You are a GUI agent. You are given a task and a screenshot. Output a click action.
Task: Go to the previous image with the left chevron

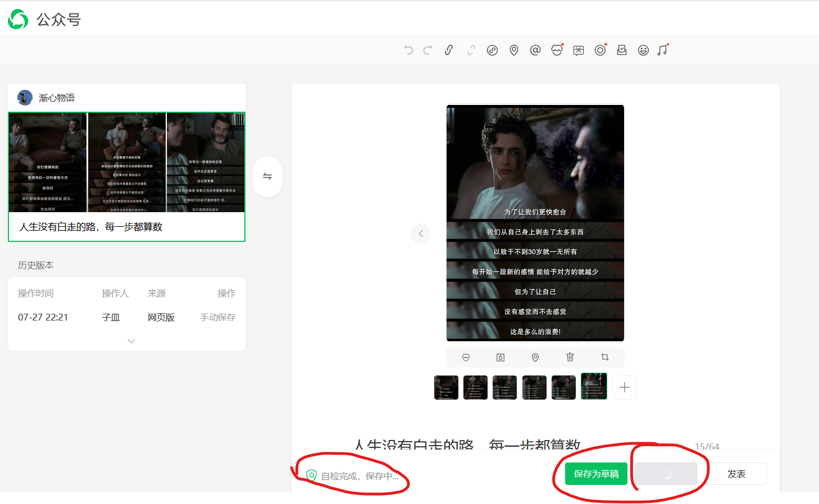pyautogui.click(x=421, y=233)
